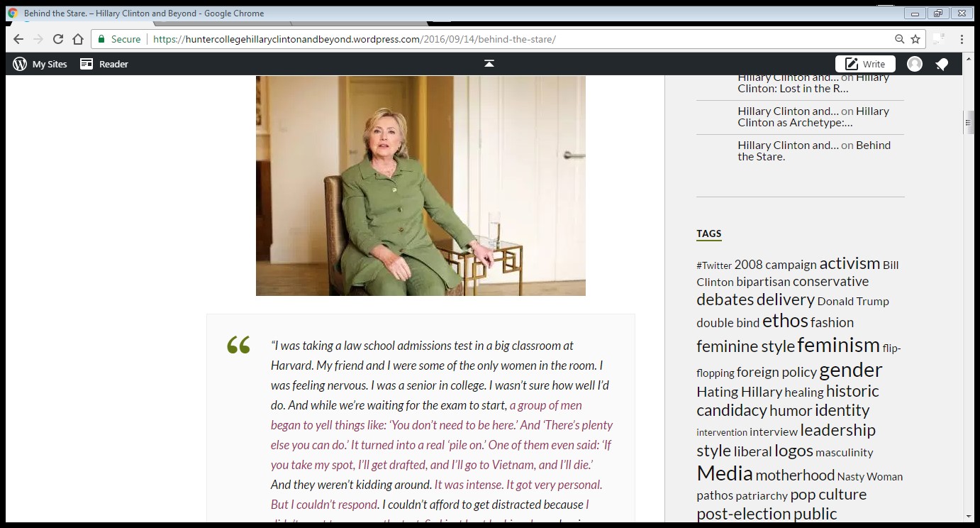Open the ethos tag
Screen dimensions: 980x528
click(785, 321)
